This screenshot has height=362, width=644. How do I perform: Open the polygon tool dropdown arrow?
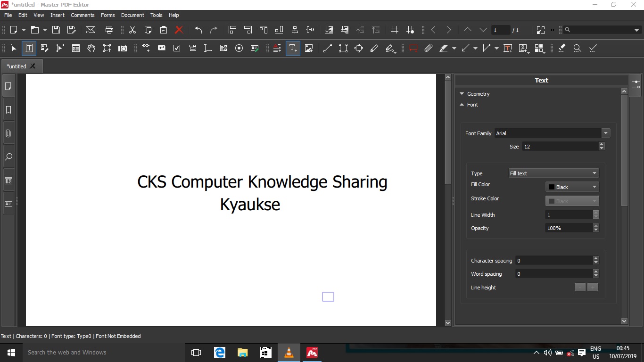click(x=496, y=48)
